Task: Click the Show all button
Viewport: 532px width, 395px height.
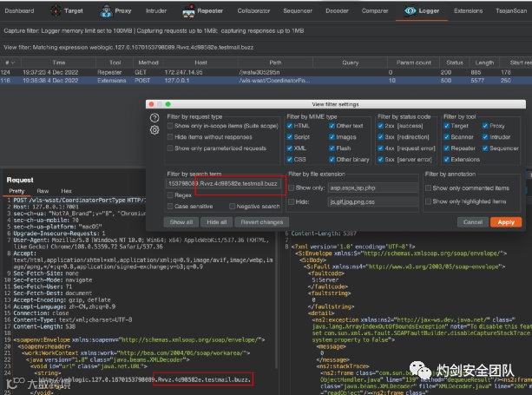Action: (x=181, y=222)
